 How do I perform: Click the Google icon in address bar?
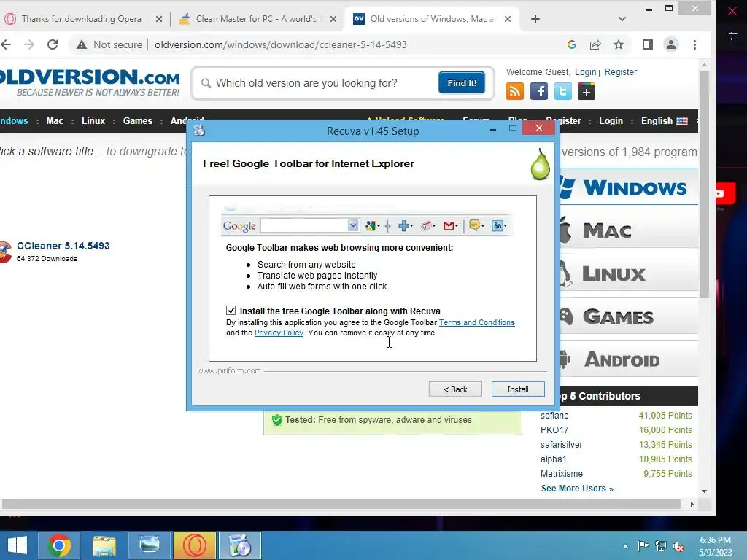click(572, 44)
